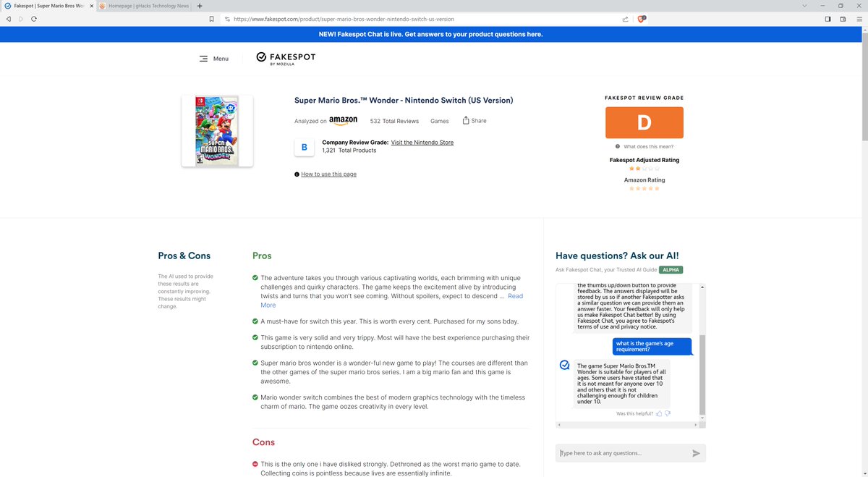Click the Type here to ask questions field
The image size is (868, 477).
coord(622,452)
